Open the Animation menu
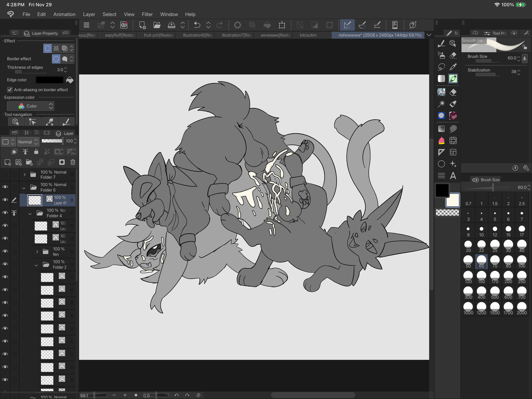This screenshot has width=532, height=399. point(64,14)
